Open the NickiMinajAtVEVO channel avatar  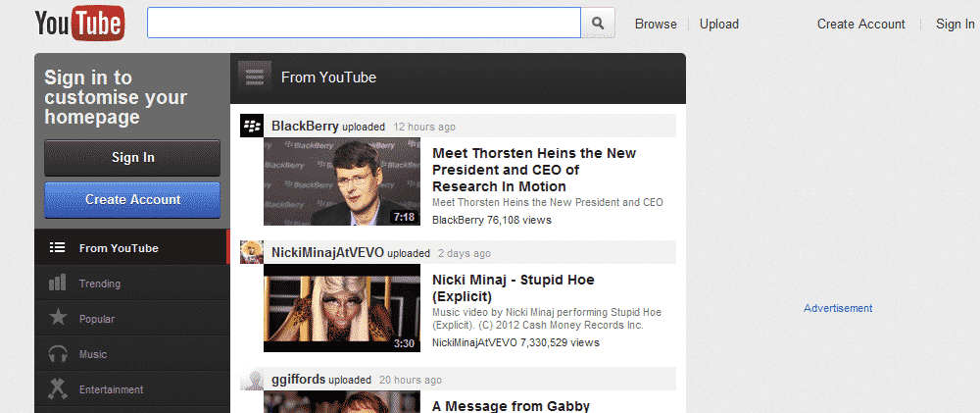coord(252,252)
